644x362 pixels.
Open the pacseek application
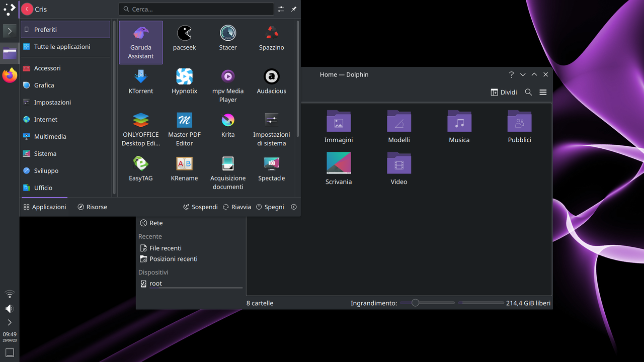pos(184,38)
